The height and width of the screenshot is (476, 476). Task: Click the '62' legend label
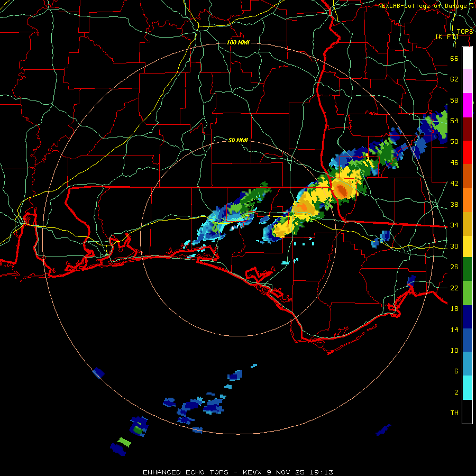(x=454, y=79)
